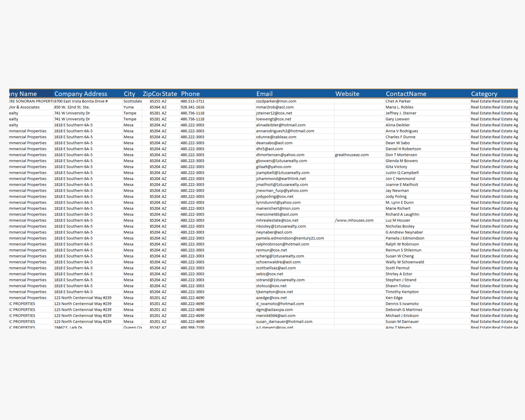Viewport: 525px width, 420px height.
Task: Select address 8700 East Vista Bonita Drive #
Action: click(81, 101)
